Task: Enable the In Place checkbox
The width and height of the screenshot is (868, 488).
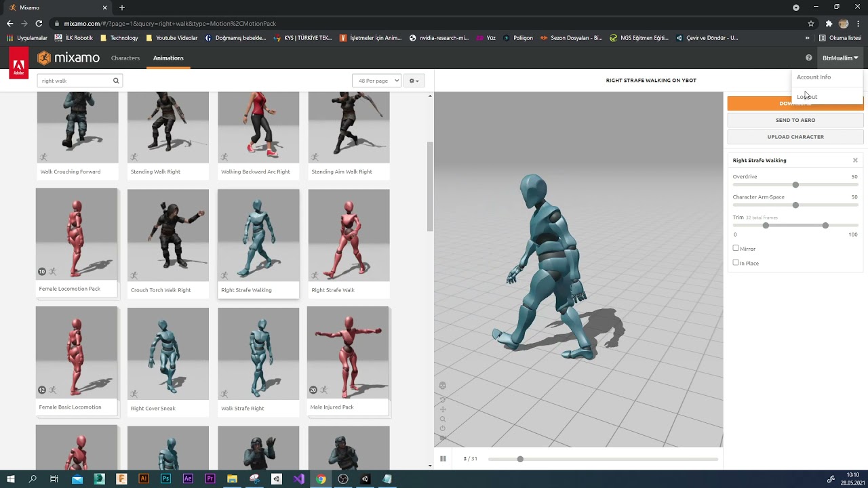Action: [736, 262]
